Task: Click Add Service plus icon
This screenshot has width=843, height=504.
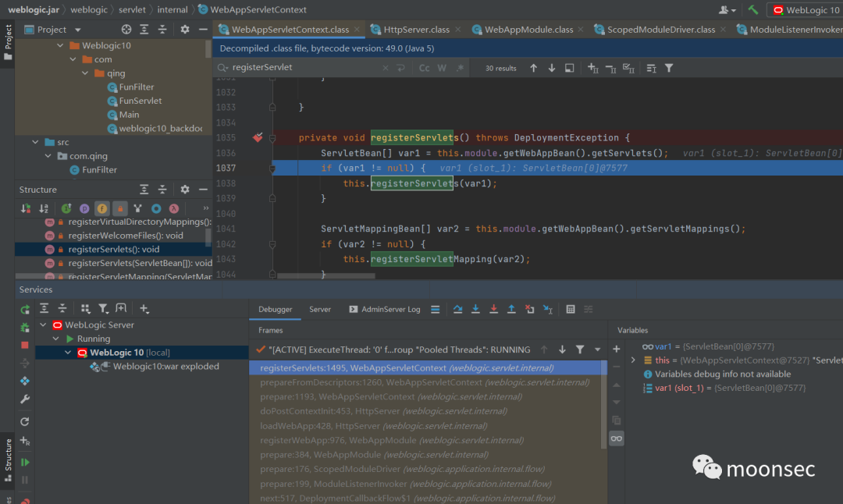Action: (x=144, y=308)
